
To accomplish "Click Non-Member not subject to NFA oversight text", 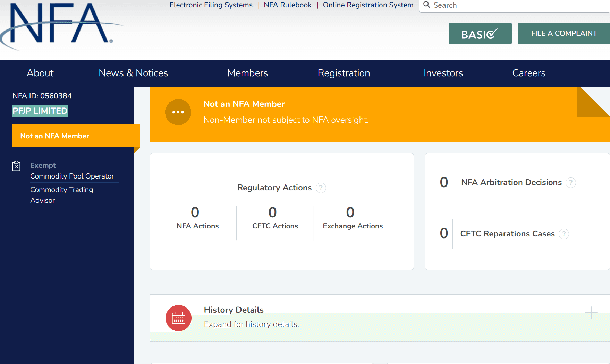I will coord(286,120).
